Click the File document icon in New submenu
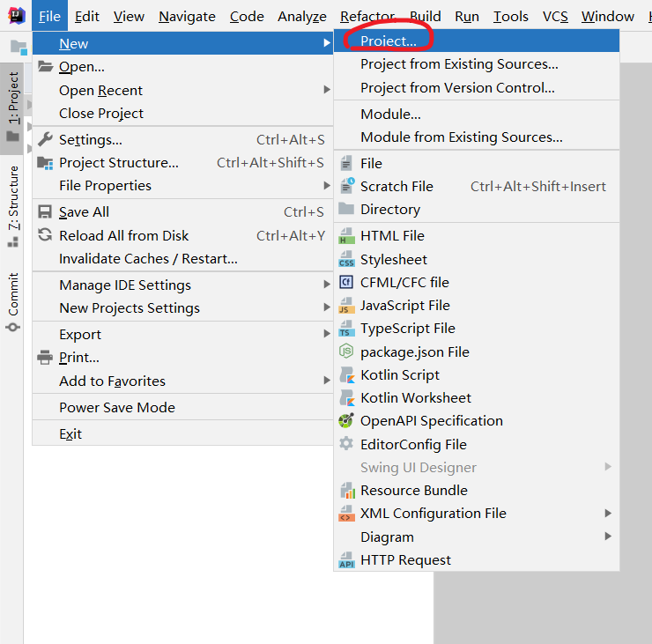Viewport: 652px width, 644px height. click(x=346, y=163)
